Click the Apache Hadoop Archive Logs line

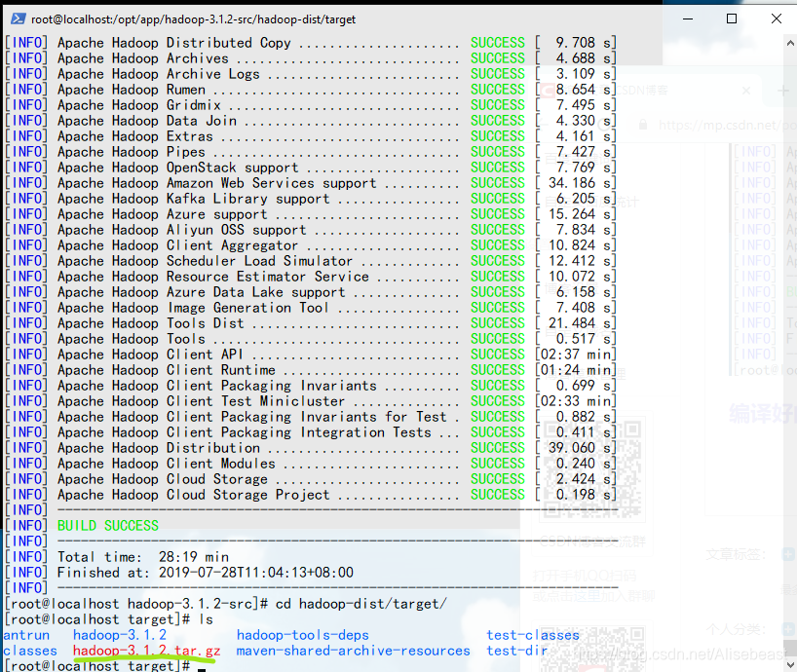[310, 74]
